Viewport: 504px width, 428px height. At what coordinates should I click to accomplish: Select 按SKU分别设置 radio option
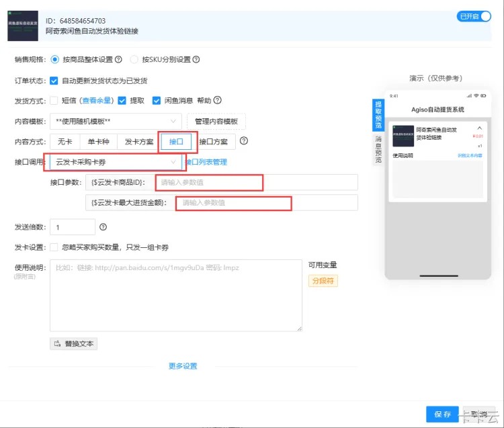click(x=134, y=59)
